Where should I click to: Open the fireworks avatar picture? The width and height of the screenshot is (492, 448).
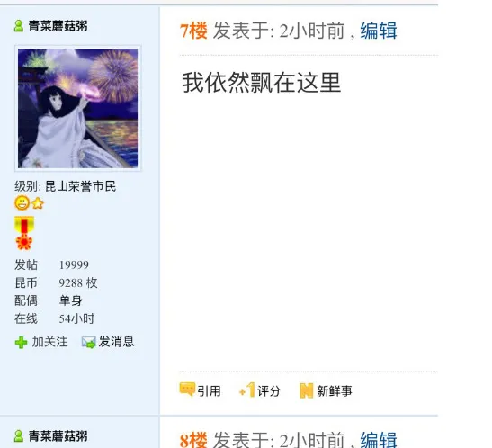[x=78, y=108]
